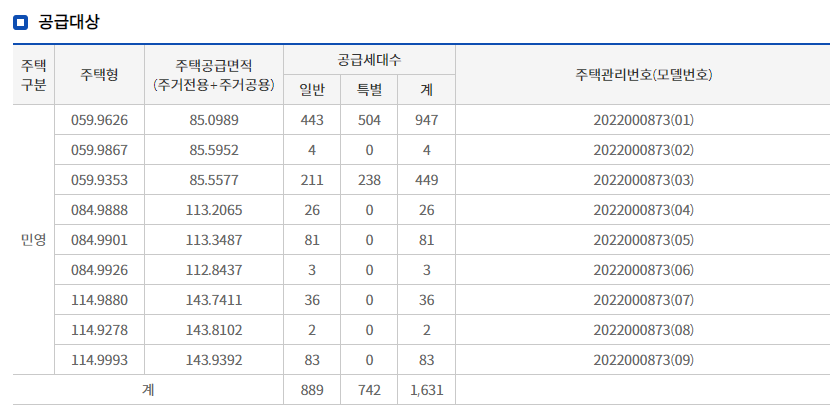Click supply area value 143.7411

214,300
